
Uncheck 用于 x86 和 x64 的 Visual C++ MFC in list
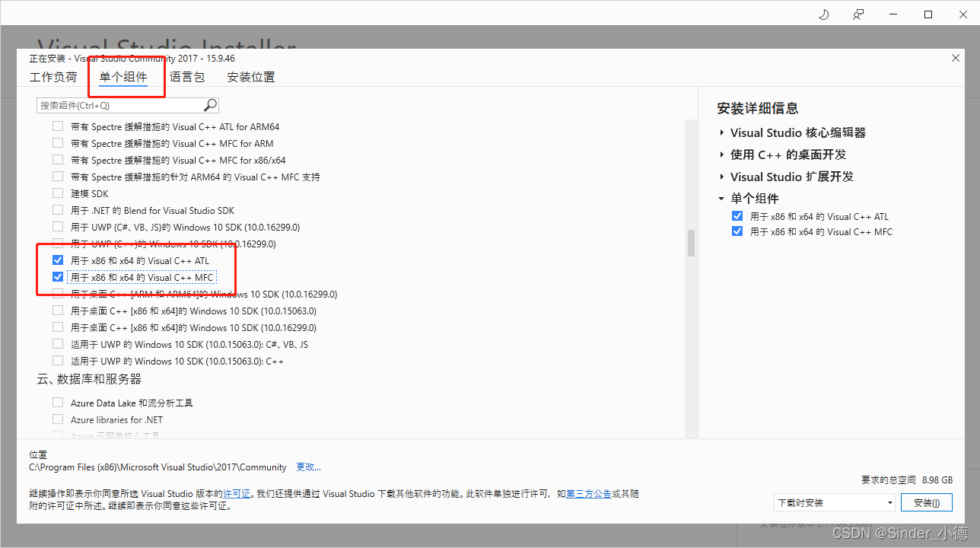click(x=58, y=277)
